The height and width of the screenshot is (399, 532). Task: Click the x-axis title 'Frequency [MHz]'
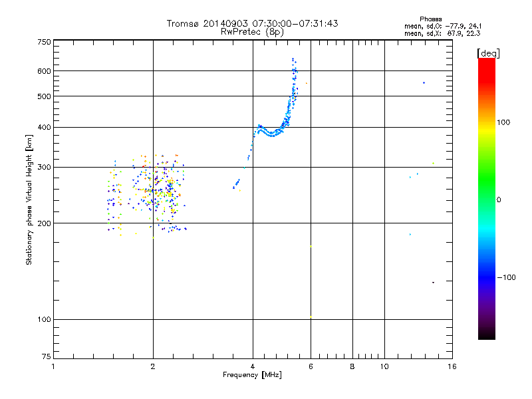(x=252, y=374)
